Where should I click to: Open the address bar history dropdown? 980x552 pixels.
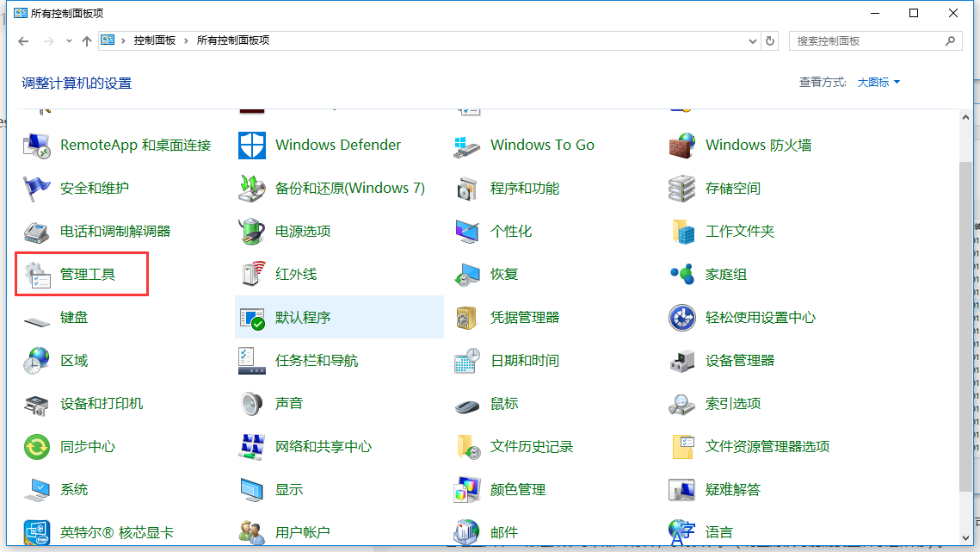click(752, 40)
